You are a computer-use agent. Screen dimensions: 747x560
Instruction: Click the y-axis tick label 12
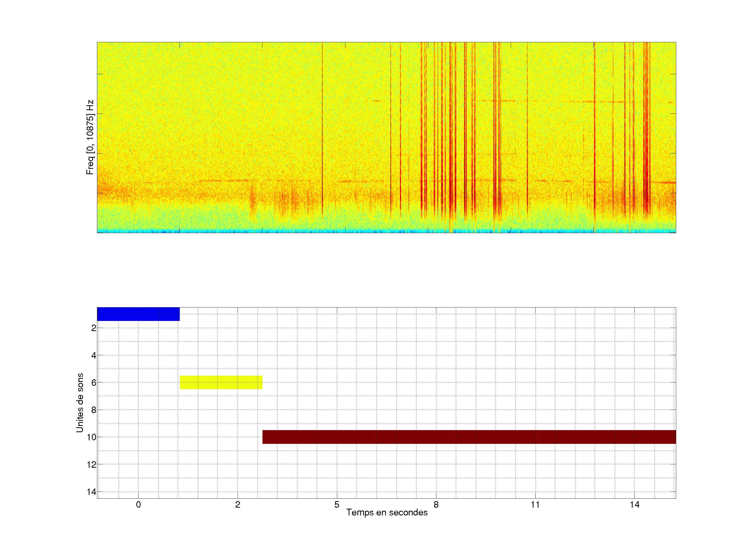[x=92, y=465]
